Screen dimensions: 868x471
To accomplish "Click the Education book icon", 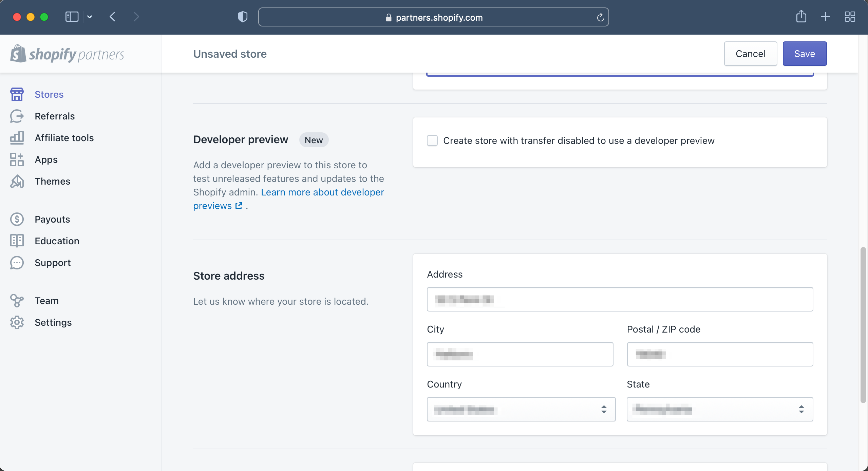I will (x=17, y=241).
